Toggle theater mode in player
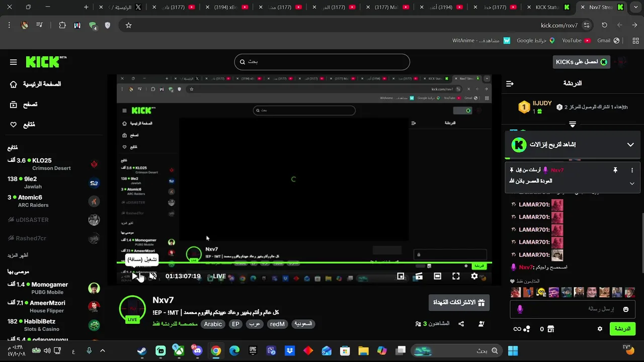Image resolution: width=644 pixels, height=362 pixels. coord(437,276)
